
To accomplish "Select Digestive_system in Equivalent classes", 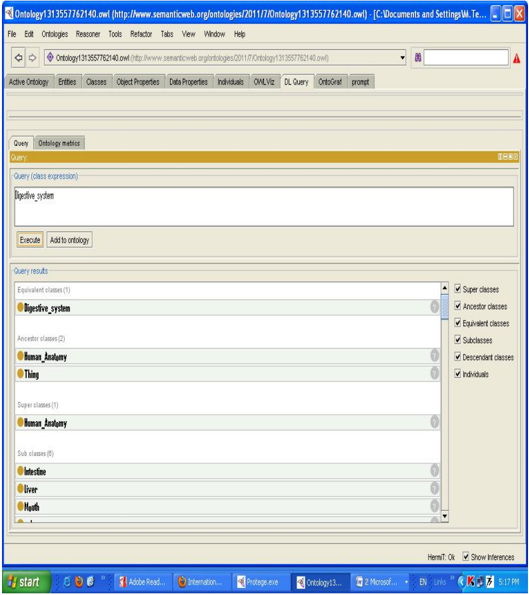I will click(228, 308).
